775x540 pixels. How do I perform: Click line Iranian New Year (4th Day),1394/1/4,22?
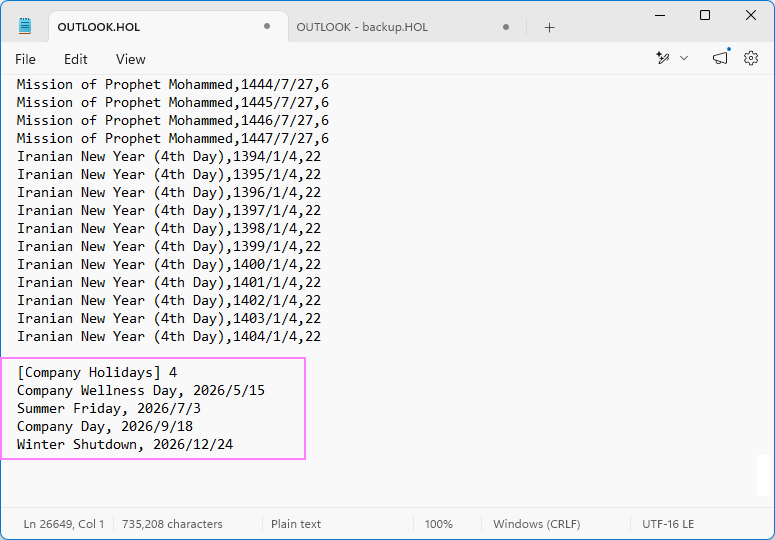coord(169,157)
